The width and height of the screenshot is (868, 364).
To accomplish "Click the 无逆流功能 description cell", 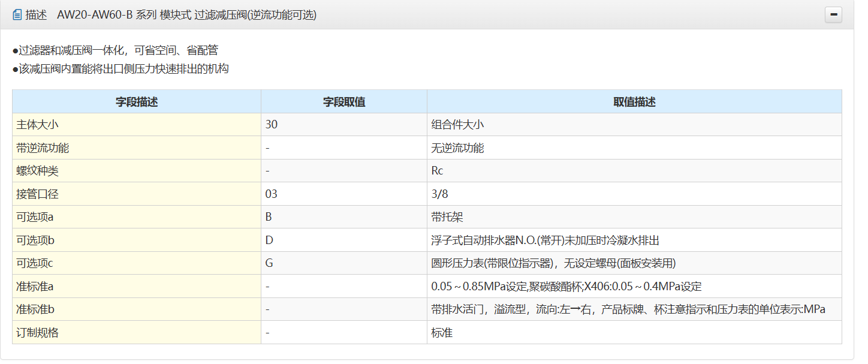I will coord(457,148).
